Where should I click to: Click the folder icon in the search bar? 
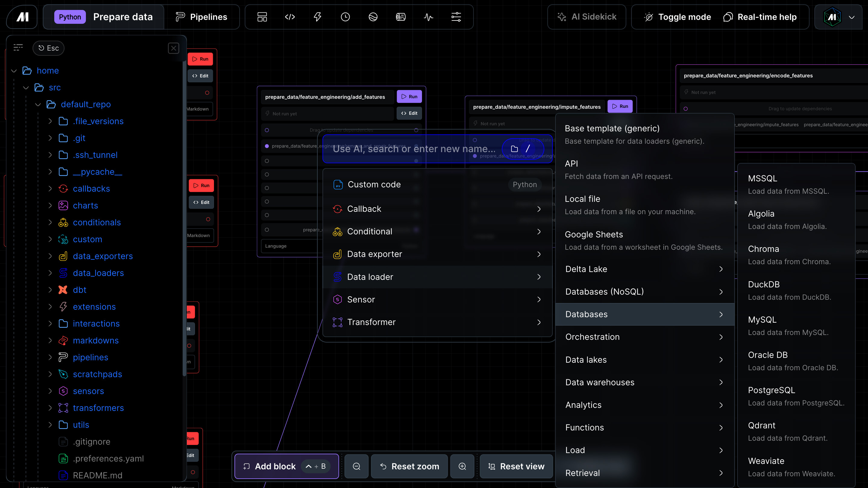pos(514,149)
